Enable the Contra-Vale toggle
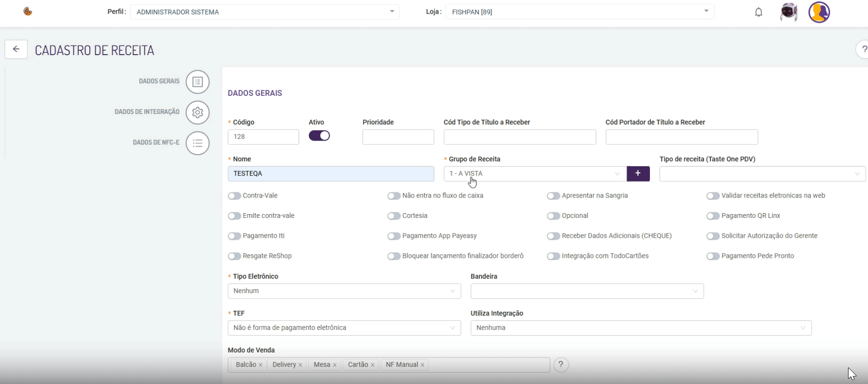The width and height of the screenshot is (868, 384). pyautogui.click(x=234, y=196)
